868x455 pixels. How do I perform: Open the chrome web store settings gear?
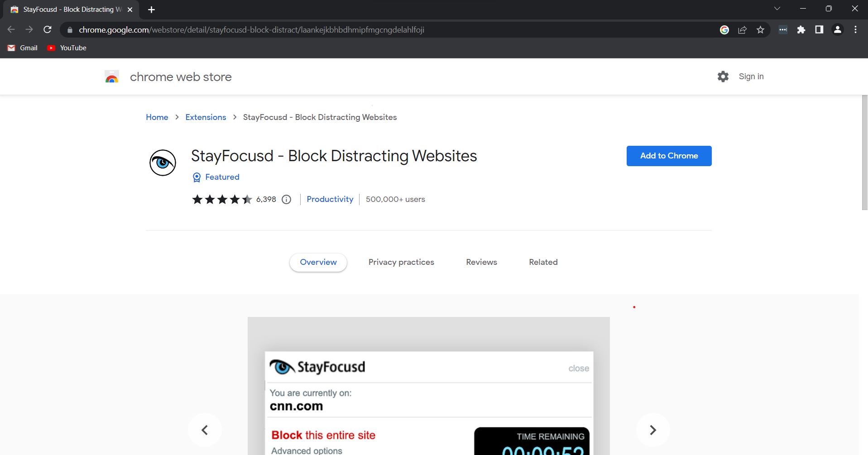pos(723,76)
